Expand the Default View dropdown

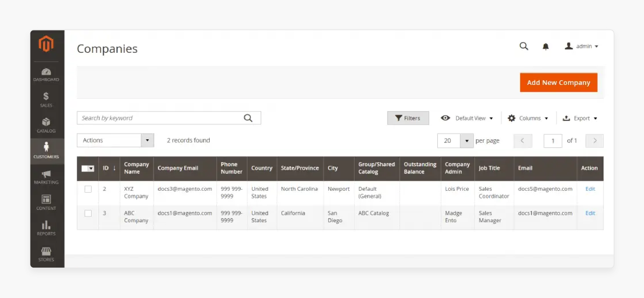[491, 118]
